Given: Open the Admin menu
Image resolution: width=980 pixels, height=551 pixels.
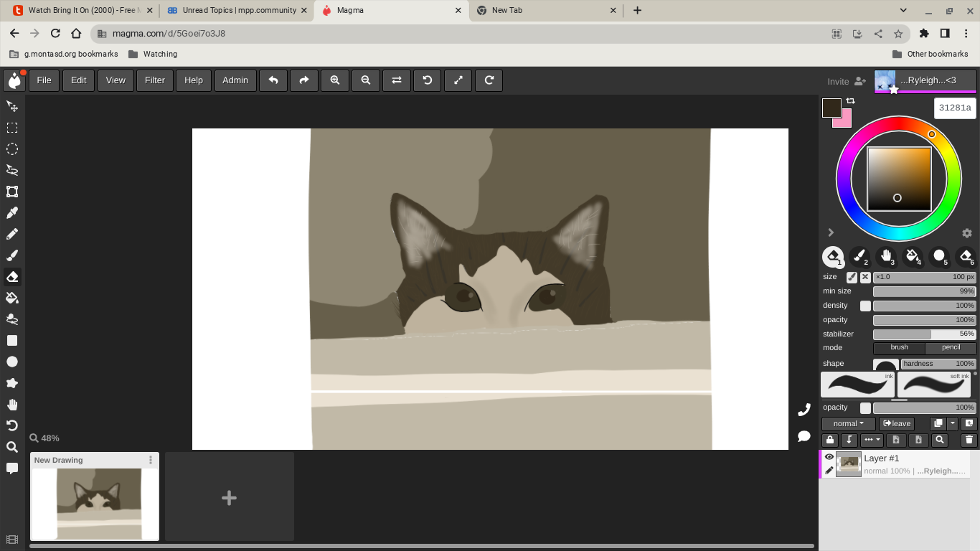Looking at the screenshot, I should [x=235, y=80].
